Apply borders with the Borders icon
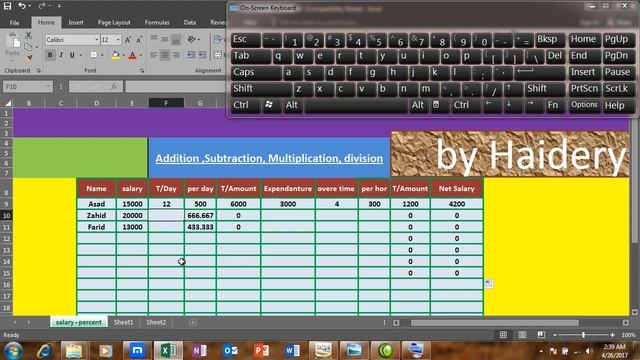640x360 pixels. tap(93, 55)
